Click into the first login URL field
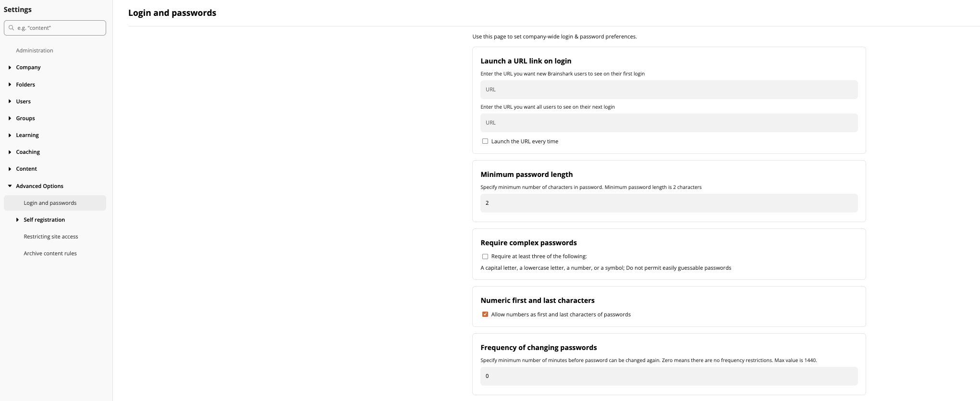The width and height of the screenshot is (980, 401). coord(669,89)
